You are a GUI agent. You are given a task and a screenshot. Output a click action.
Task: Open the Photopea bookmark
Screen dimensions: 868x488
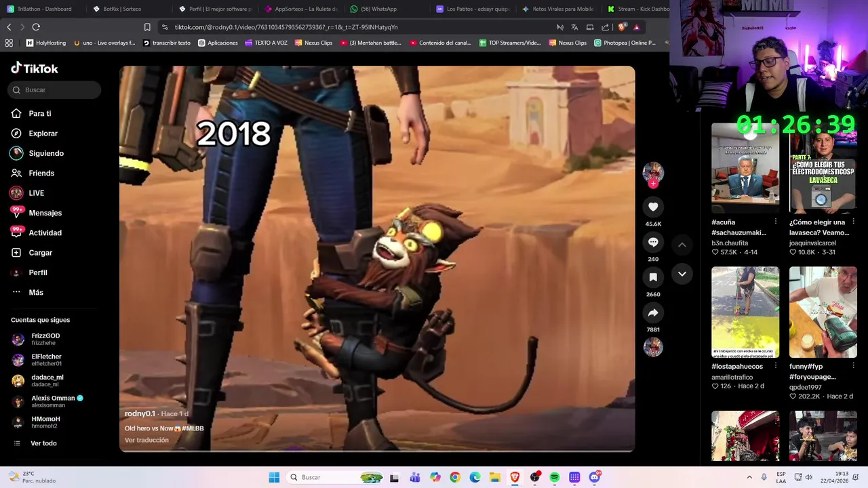click(625, 43)
